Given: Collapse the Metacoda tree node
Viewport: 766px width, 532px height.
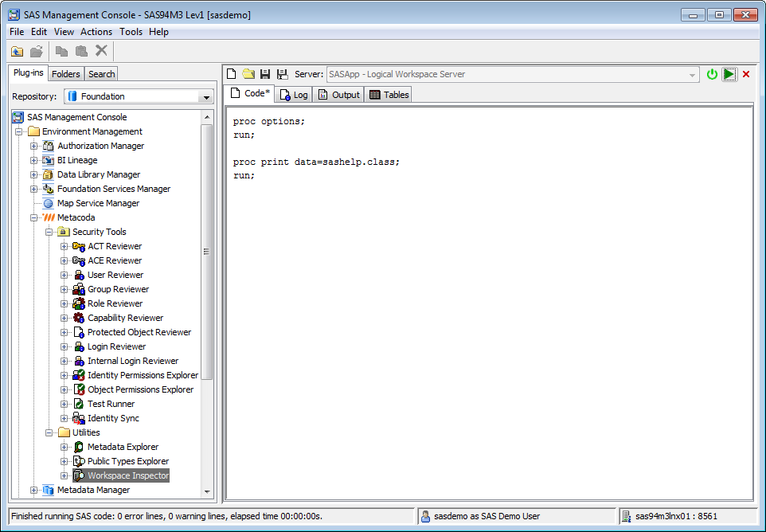Looking at the screenshot, I should tap(33, 217).
